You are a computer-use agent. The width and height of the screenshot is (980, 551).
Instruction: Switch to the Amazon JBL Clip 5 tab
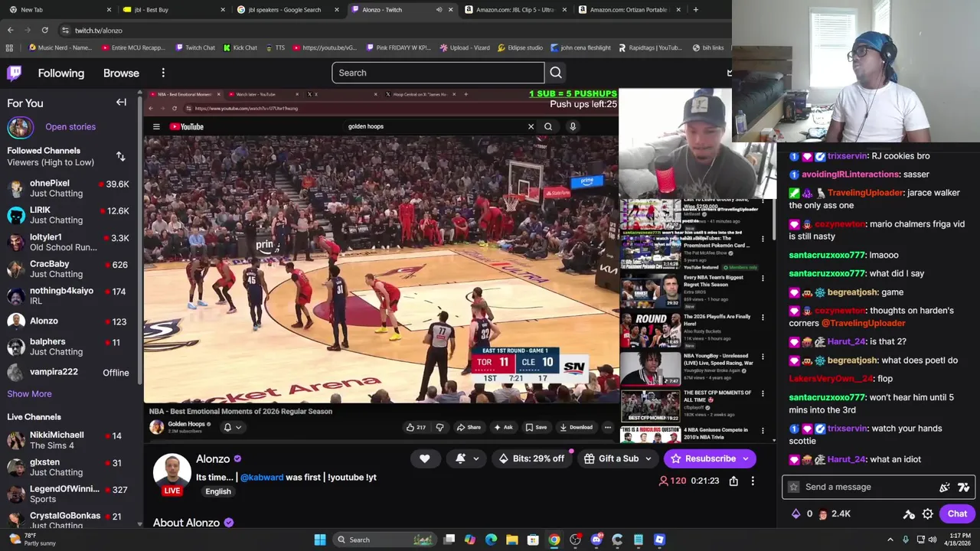click(x=514, y=9)
